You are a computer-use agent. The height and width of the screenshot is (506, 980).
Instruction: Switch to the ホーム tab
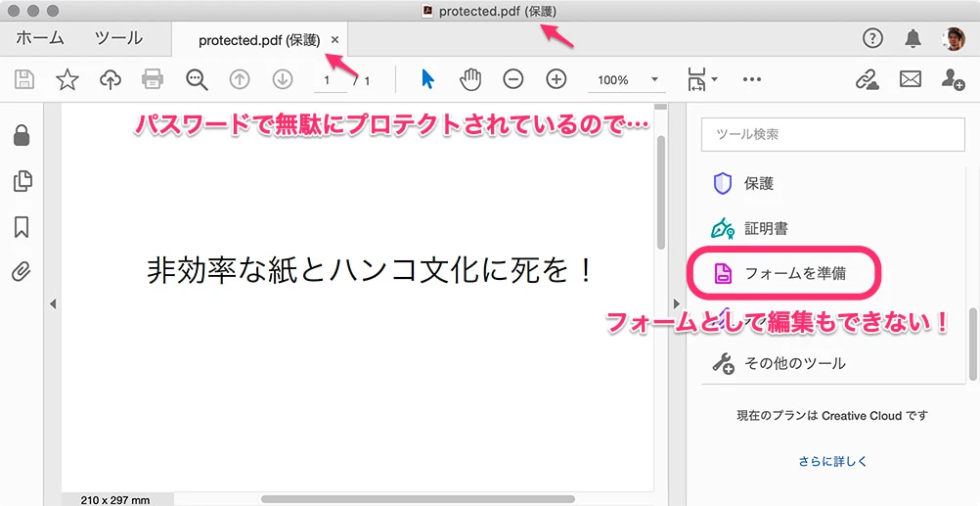coord(40,39)
